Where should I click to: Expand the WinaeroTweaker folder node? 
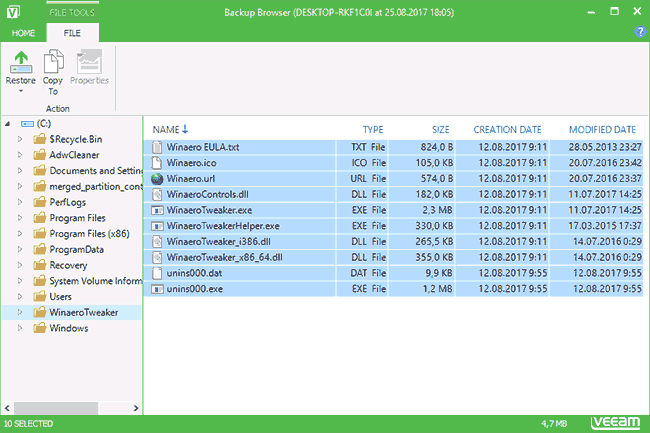click(x=19, y=312)
